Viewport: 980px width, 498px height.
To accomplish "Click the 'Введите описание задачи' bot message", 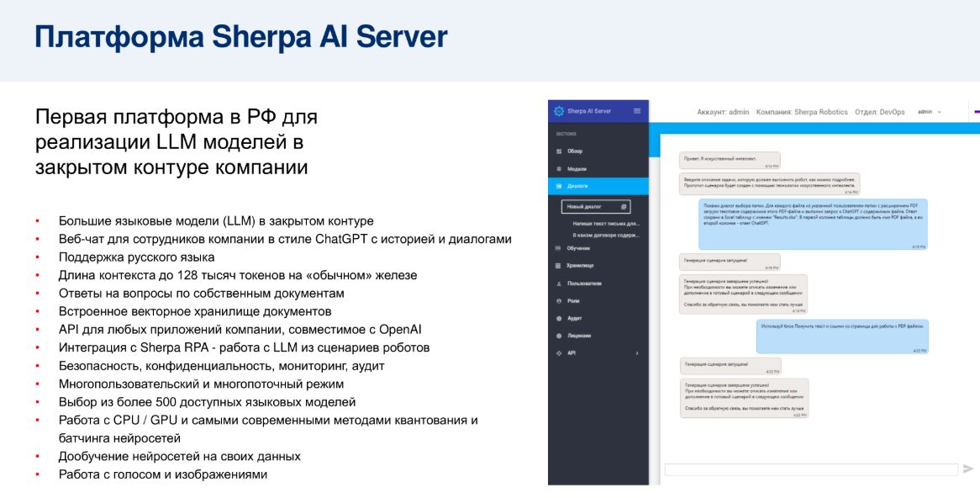I will (x=769, y=184).
